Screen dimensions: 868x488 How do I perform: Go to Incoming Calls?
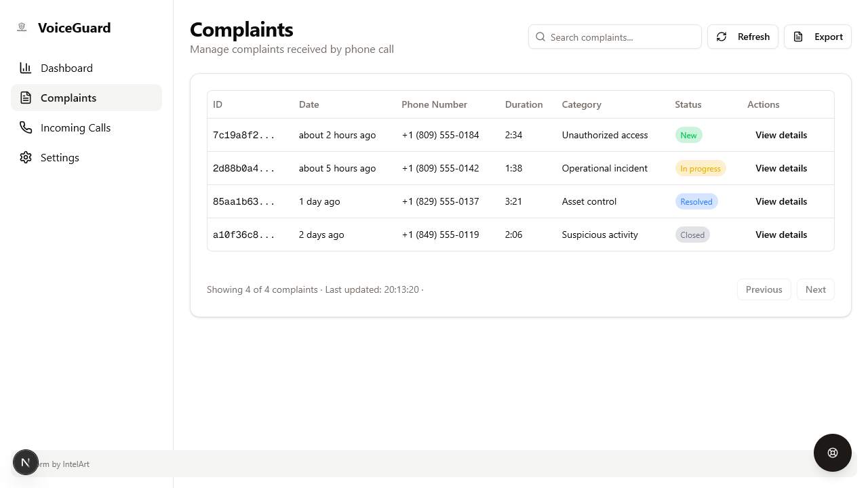(87, 127)
